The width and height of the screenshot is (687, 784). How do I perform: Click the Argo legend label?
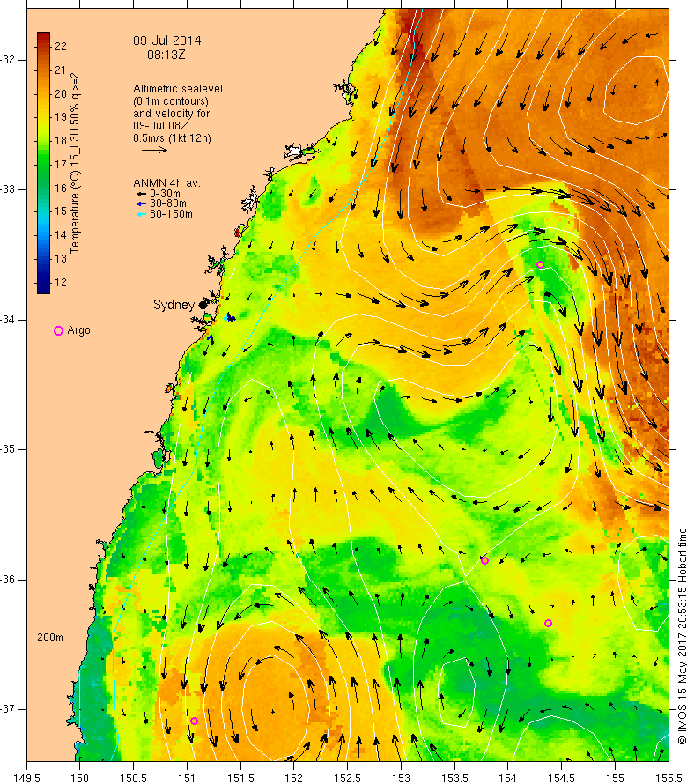click(78, 330)
